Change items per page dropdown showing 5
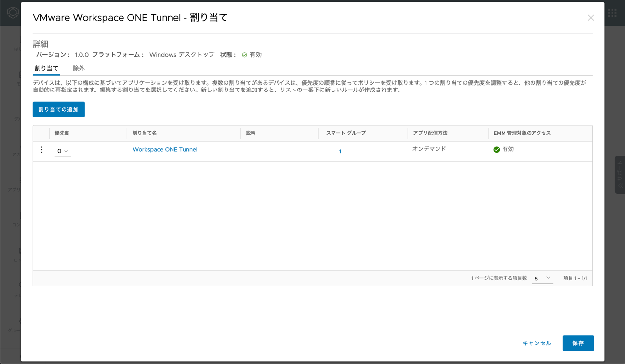Viewport: 625px width, 364px height. pyautogui.click(x=542, y=278)
